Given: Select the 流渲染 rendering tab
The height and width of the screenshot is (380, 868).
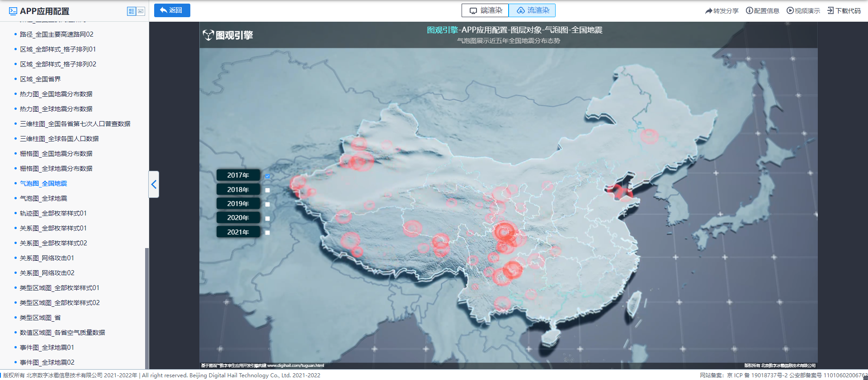Looking at the screenshot, I should [x=532, y=10].
